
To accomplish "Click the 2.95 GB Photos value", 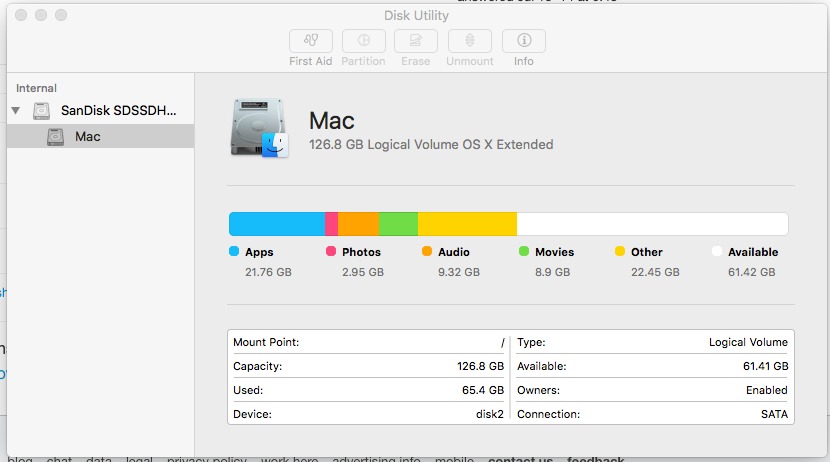I will point(363,272).
